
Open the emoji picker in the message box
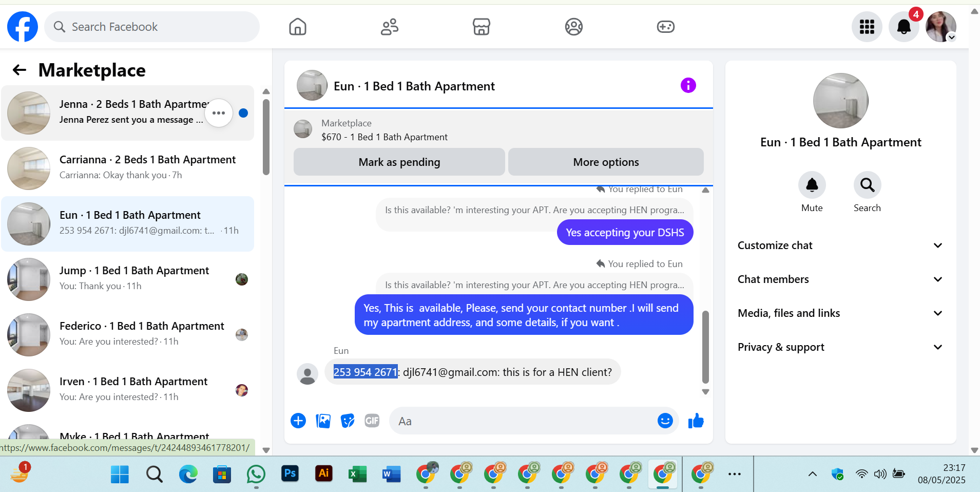(665, 421)
